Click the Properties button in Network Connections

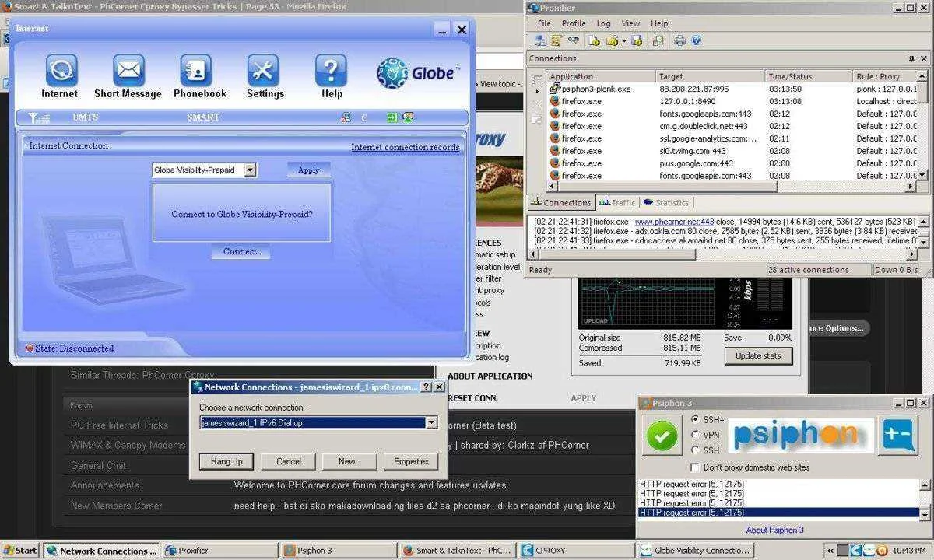pos(411,461)
